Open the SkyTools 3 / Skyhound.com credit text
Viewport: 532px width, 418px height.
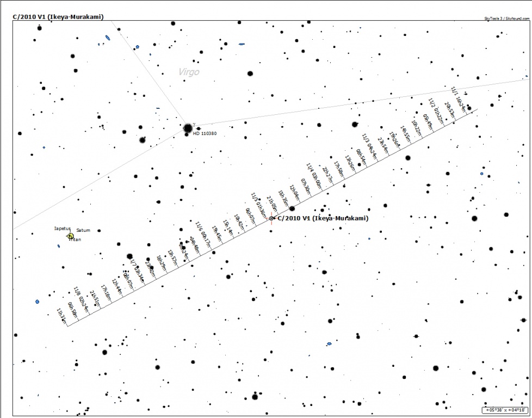coord(506,18)
